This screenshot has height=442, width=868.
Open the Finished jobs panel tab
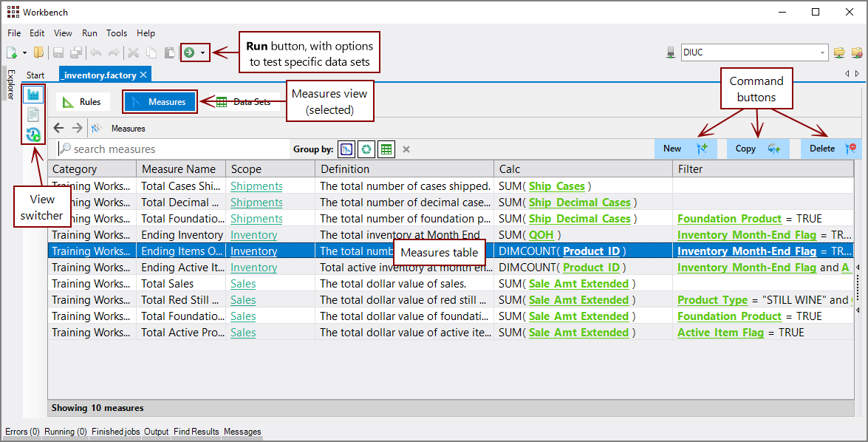coord(116,432)
